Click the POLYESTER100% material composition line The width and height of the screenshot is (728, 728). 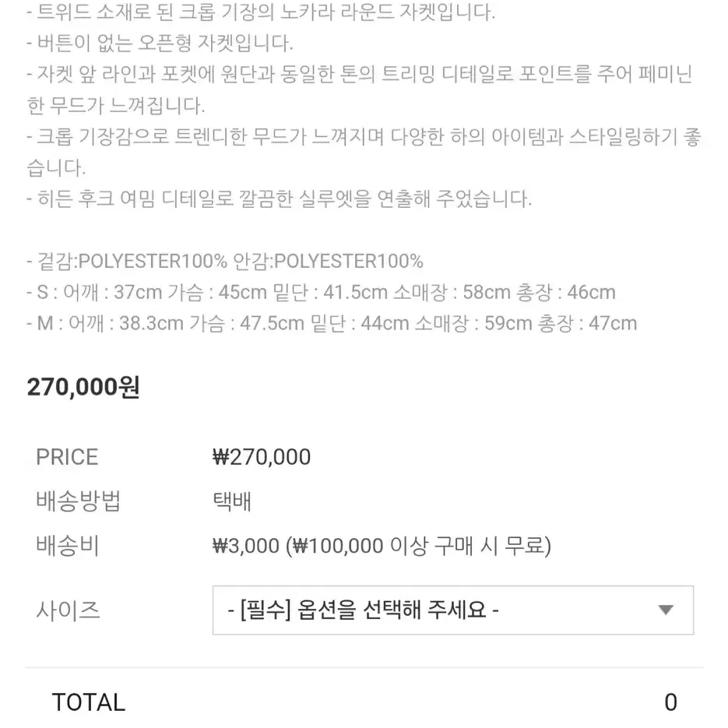[225, 261]
